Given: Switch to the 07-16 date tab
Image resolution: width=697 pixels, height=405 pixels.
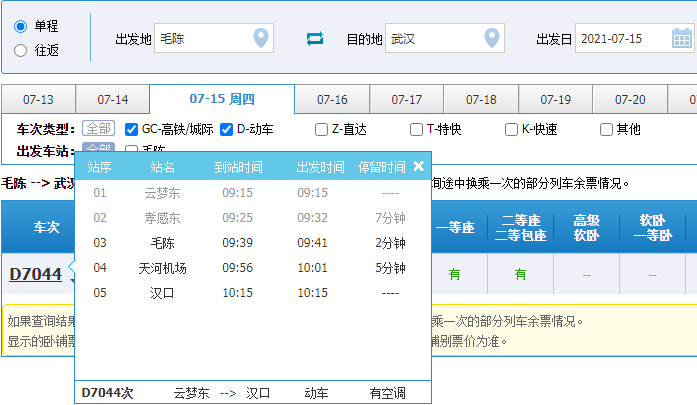Looking at the screenshot, I should pyautogui.click(x=332, y=100).
